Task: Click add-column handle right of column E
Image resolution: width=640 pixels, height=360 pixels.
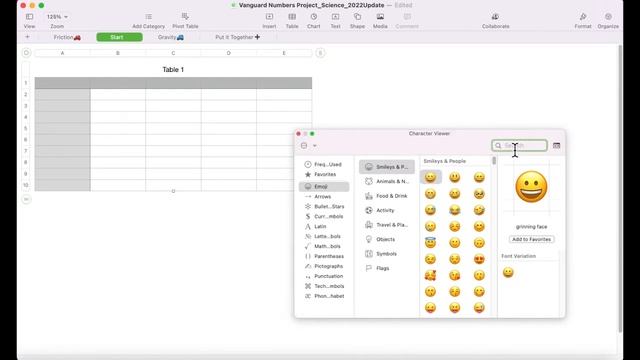Action: pyautogui.click(x=320, y=53)
